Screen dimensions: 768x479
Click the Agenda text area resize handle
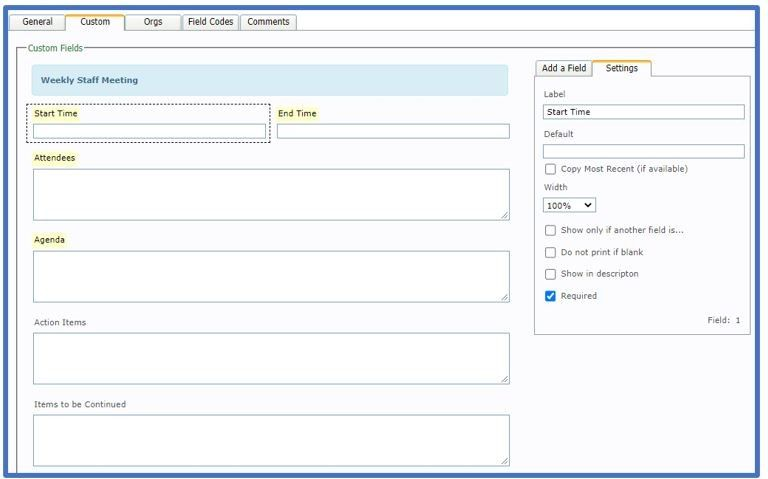[505, 297]
